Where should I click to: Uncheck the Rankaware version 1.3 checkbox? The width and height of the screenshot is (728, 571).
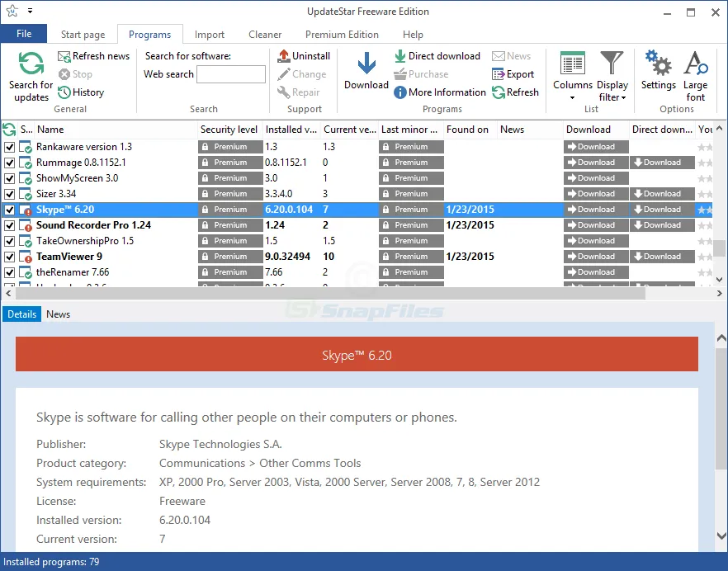click(9, 147)
